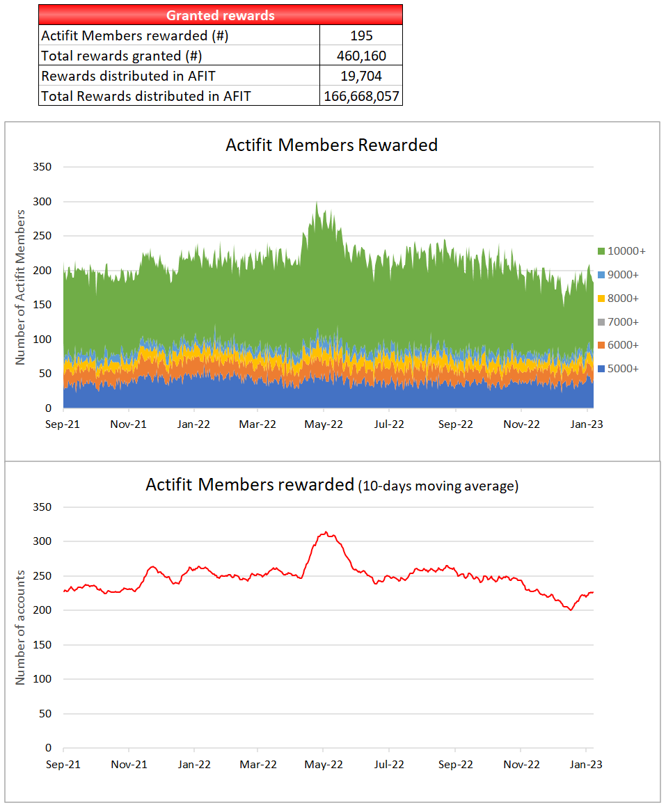Click the 'Number of Actifit Members' axis title
Screen dimensions: 666x812
pyautogui.click(x=20, y=287)
